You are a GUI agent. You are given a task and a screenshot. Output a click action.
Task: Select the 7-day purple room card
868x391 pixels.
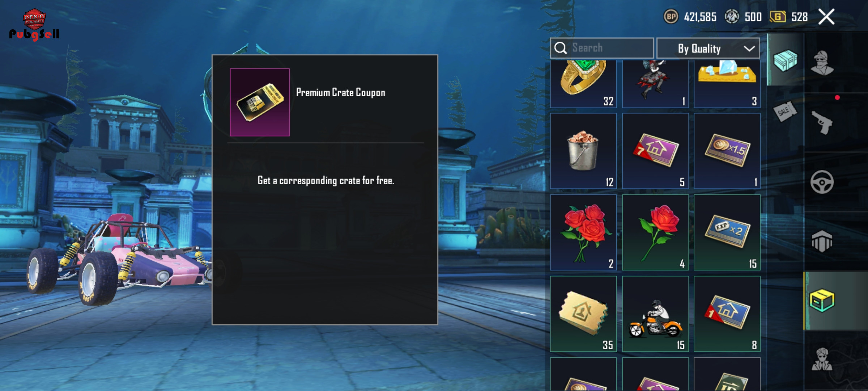pos(655,151)
